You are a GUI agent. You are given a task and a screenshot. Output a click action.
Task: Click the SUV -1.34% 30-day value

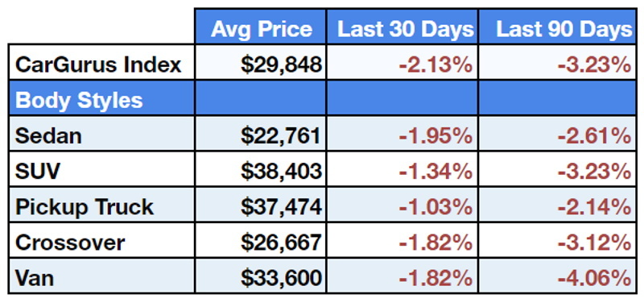click(x=436, y=172)
